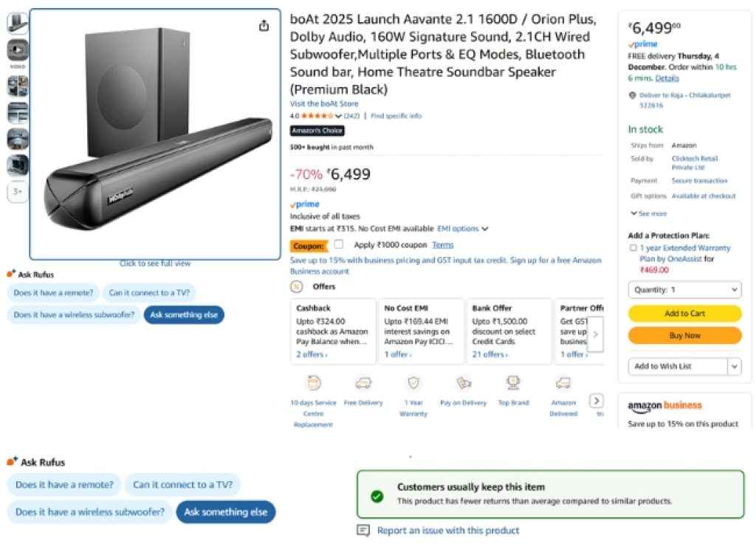Screen dimensions: 756x558
Task: Click the right arrow to see more offers
Action: [596, 334]
